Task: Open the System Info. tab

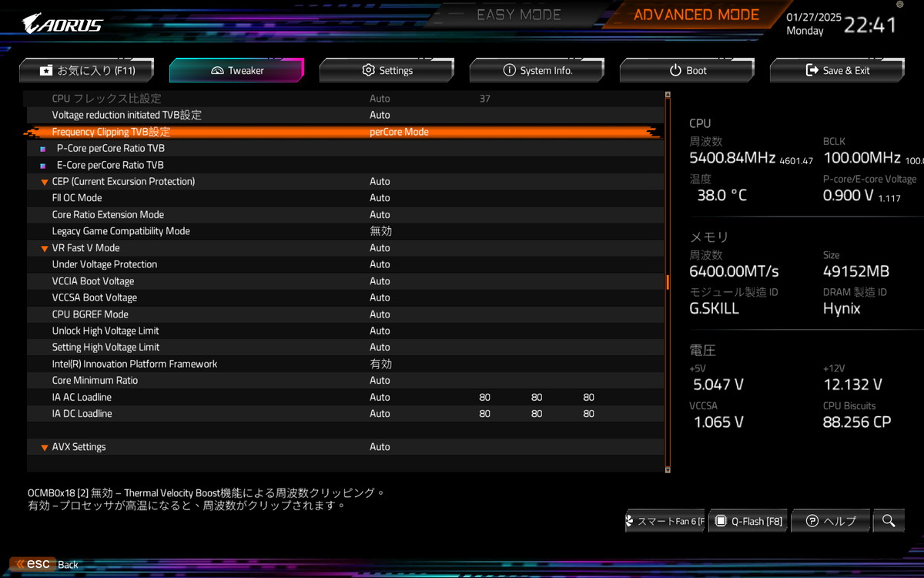Action: (x=537, y=70)
